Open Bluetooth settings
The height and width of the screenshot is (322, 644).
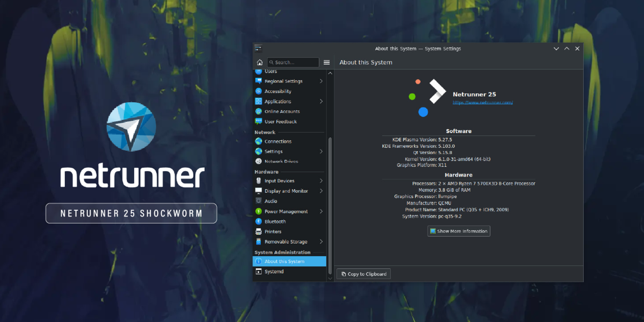pos(275,221)
